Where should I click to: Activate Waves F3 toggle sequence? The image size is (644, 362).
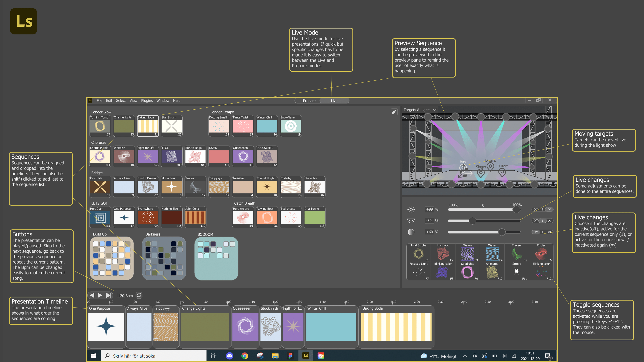[468, 253]
